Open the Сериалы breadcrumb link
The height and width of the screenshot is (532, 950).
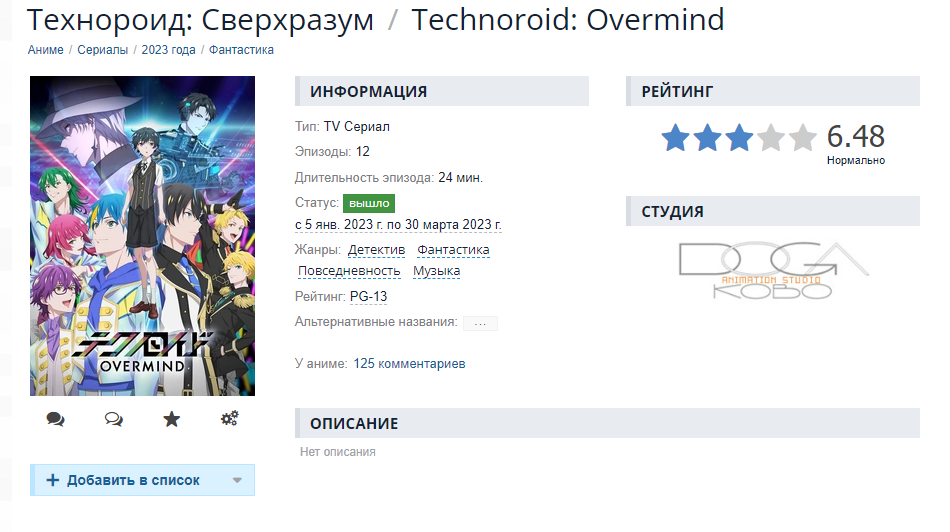click(x=102, y=50)
